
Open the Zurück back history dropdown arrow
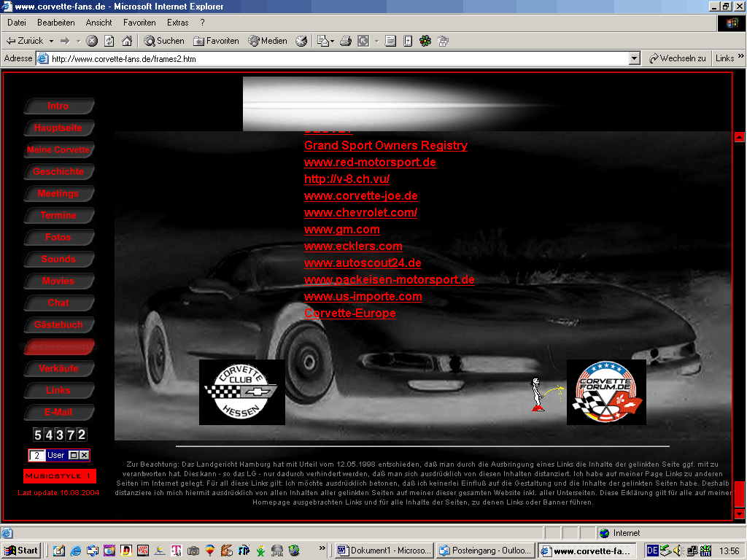(x=51, y=41)
